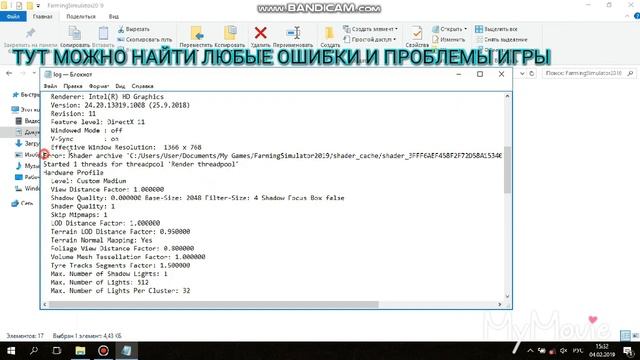Open the Файл menu in Notepad
This screenshot has height=360, width=640.
tap(50, 86)
